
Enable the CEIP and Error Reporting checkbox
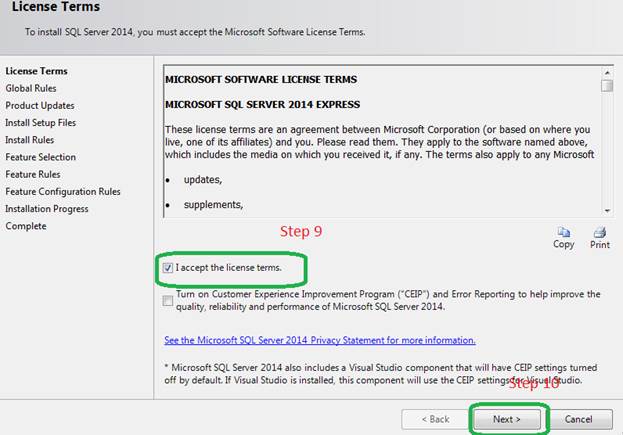point(168,300)
